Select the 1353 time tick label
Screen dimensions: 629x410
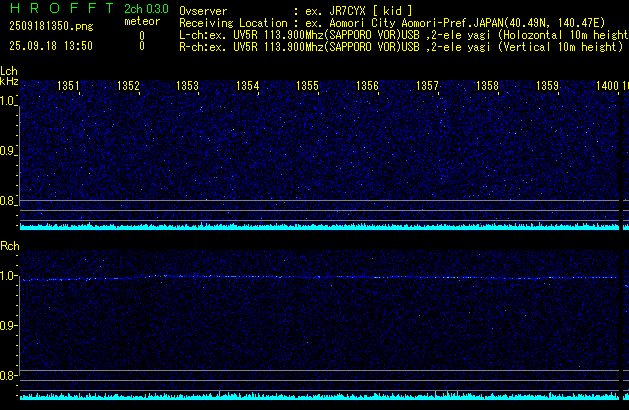point(187,87)
